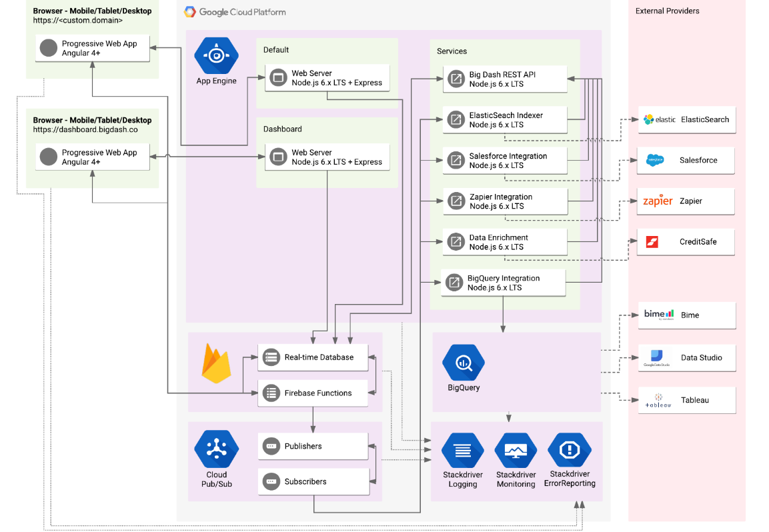Click the "App Engine" caption

click(216, 81)
